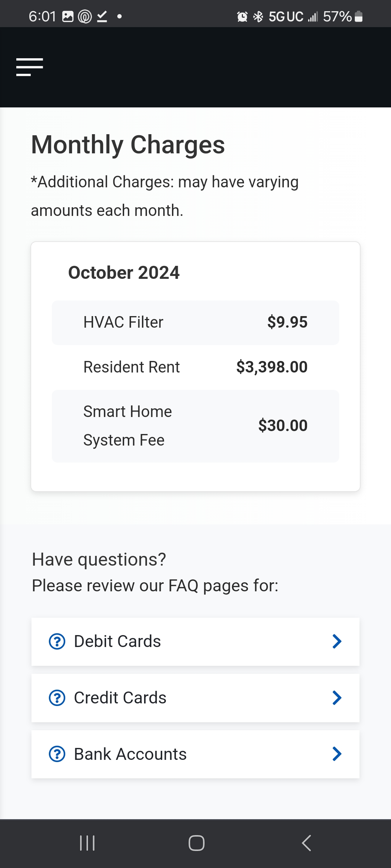Tap the question mark icon beside Debit Cards
Image resolution: width=391 pixels, height=868 pixels.
[x=57, y=641]
